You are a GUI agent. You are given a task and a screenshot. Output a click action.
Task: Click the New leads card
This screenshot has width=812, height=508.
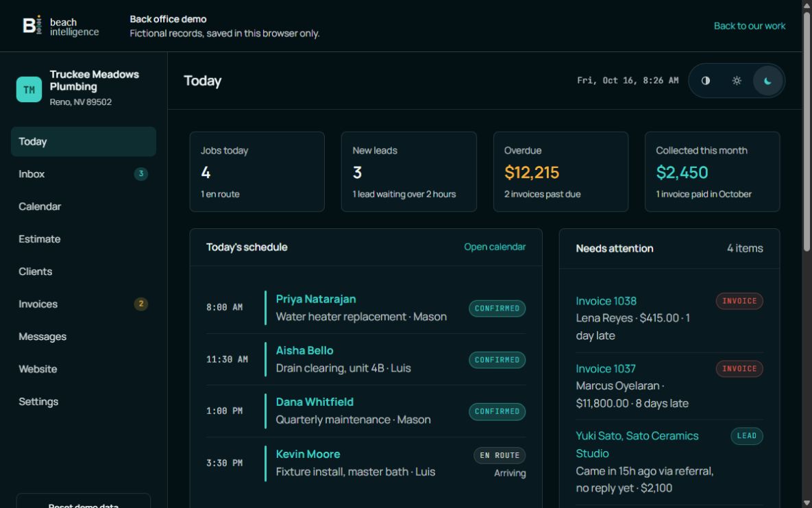point(408,171)
